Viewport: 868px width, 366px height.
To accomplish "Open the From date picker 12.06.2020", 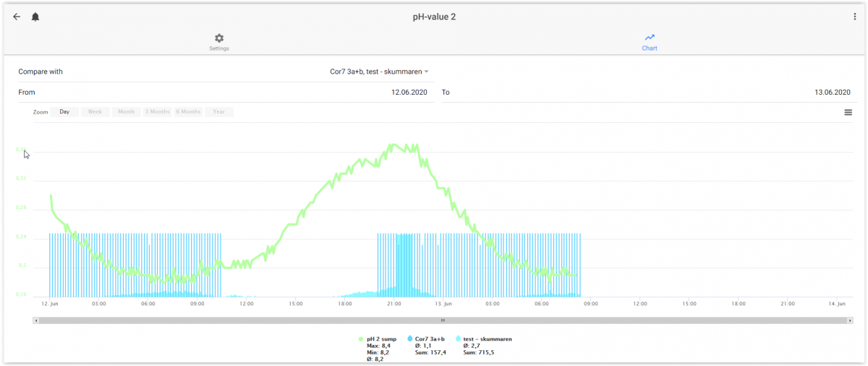I will point(226,93).
